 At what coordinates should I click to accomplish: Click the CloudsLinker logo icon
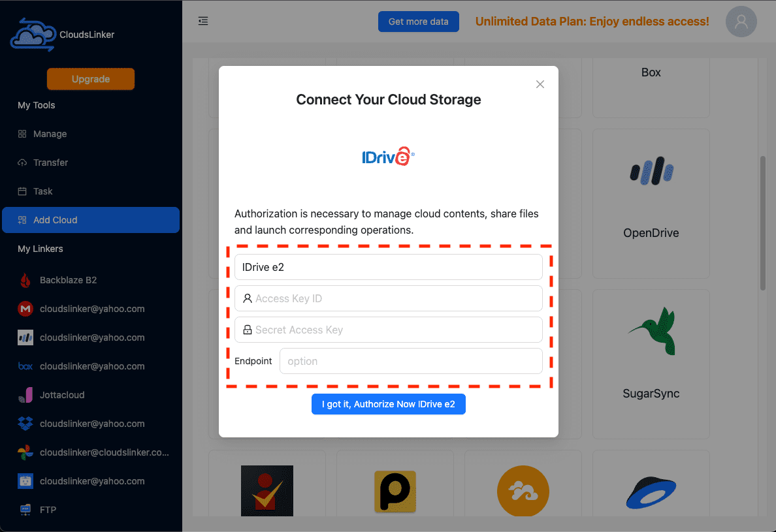pos(33,34)
